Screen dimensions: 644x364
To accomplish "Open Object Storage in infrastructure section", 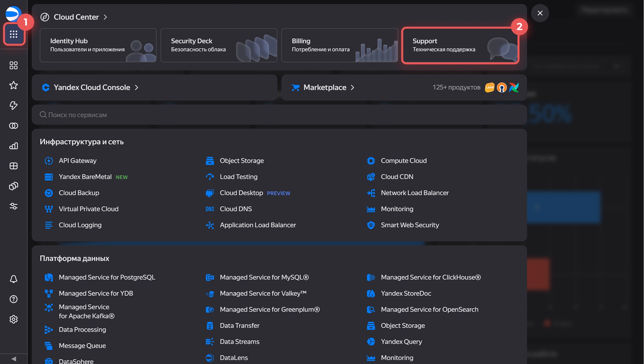I will [242, 161].
